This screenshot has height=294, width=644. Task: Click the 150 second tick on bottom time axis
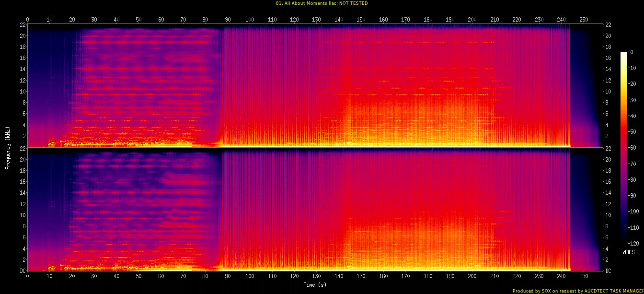pyautogui.click(x=361, y=277)
